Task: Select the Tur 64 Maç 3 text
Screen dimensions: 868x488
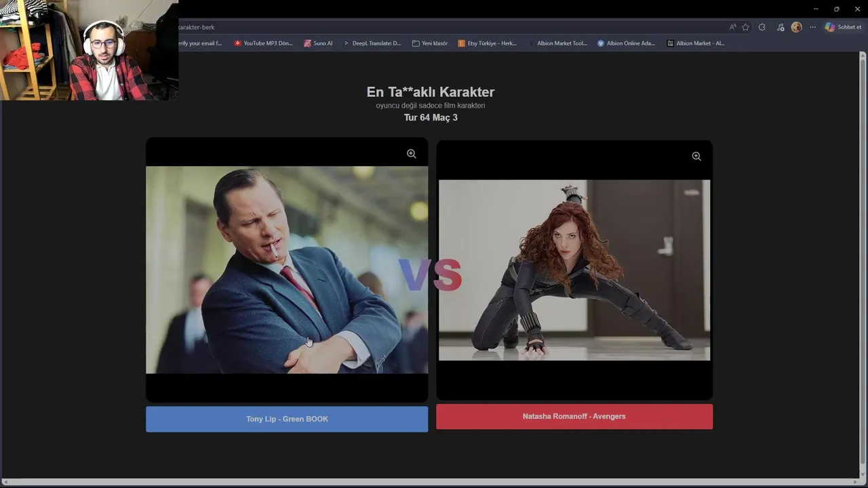Action: [431, 117]
